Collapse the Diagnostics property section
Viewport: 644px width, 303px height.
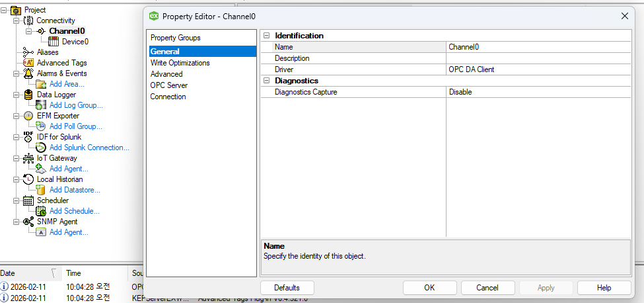pyautogui.click(x=267, y=81)
